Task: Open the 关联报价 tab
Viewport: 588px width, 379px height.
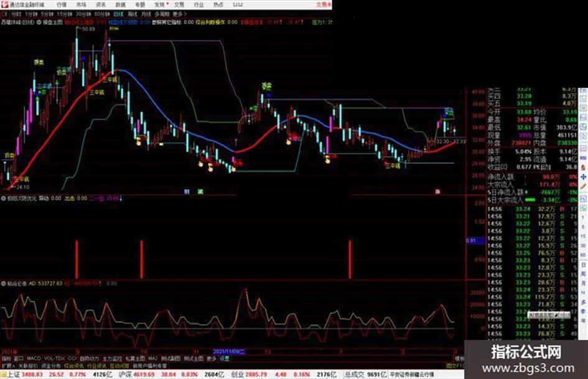Action: 28,365
